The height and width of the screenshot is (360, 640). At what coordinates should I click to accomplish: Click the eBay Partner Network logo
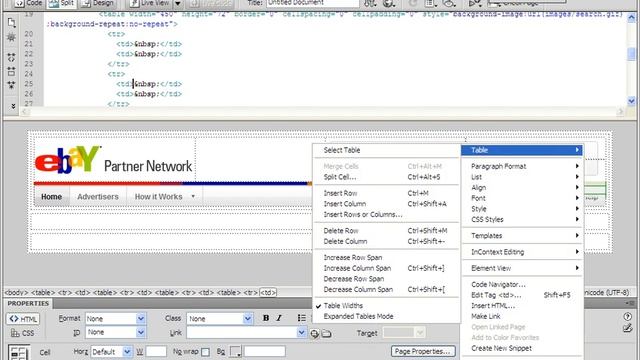coord(113,160)
